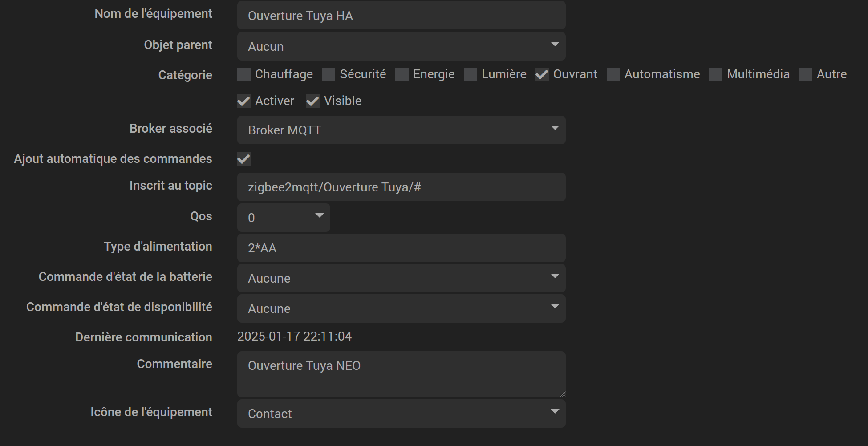
Task: Enable the Sécurité category
Action: [x=329, y=74]
